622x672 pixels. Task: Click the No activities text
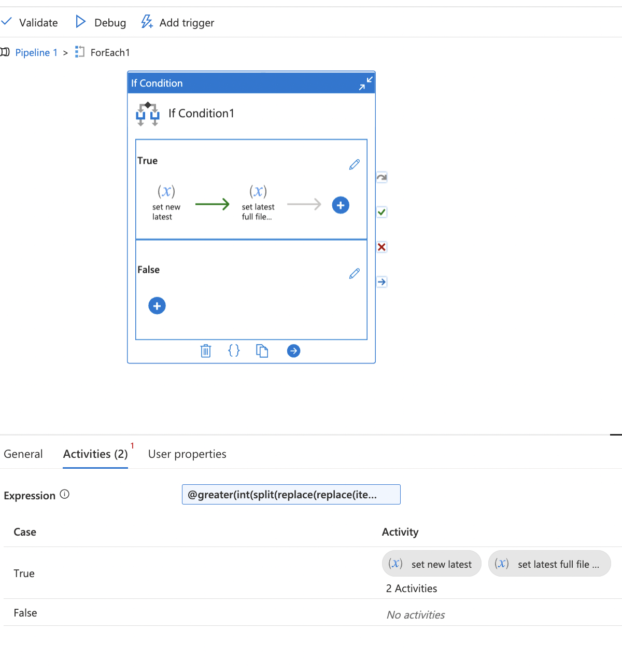click(x=416, y=615)
